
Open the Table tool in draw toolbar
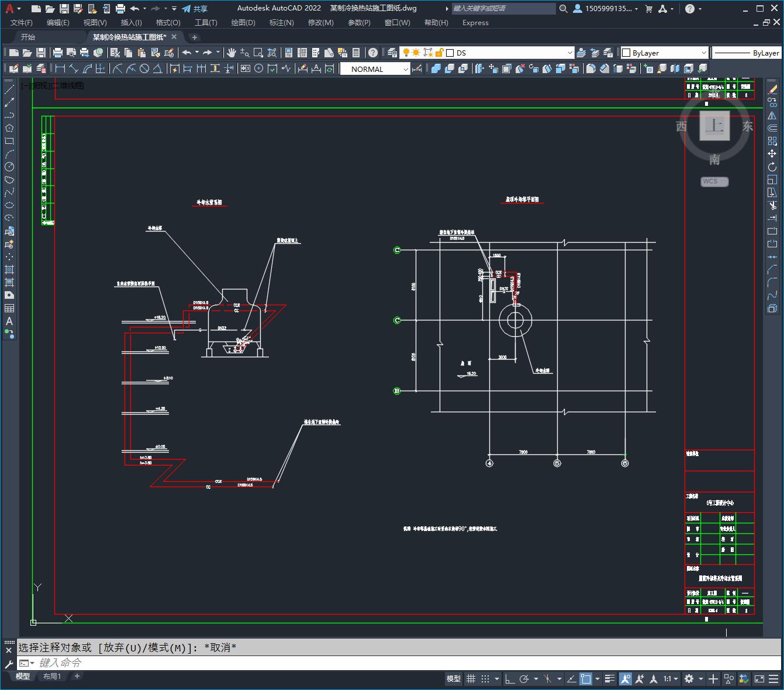(x=9, y=308)
